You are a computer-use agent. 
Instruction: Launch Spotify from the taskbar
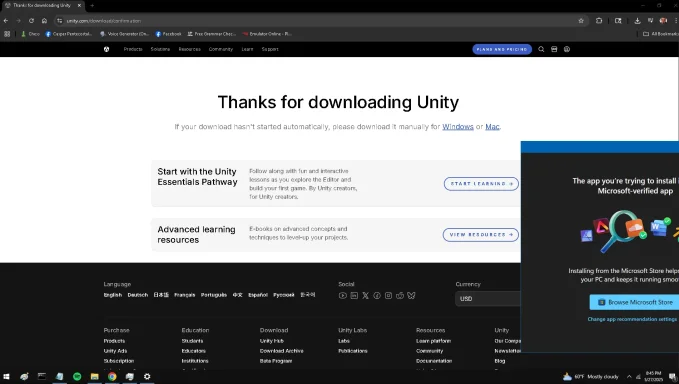(x=77, y=377)
